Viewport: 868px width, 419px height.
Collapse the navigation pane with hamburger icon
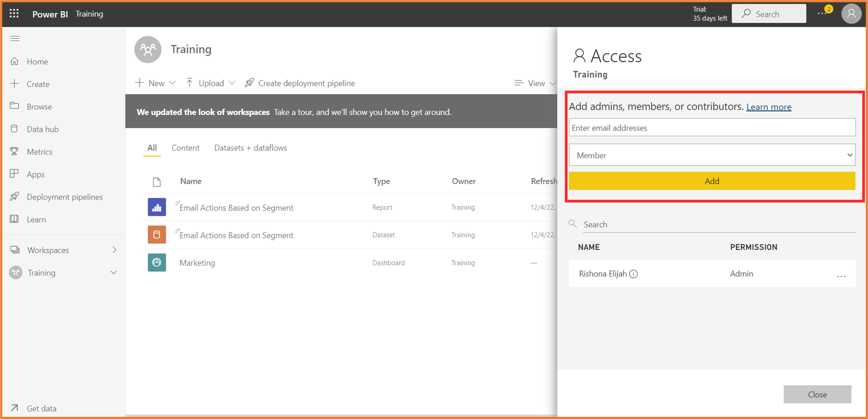[x=15, y=38]
